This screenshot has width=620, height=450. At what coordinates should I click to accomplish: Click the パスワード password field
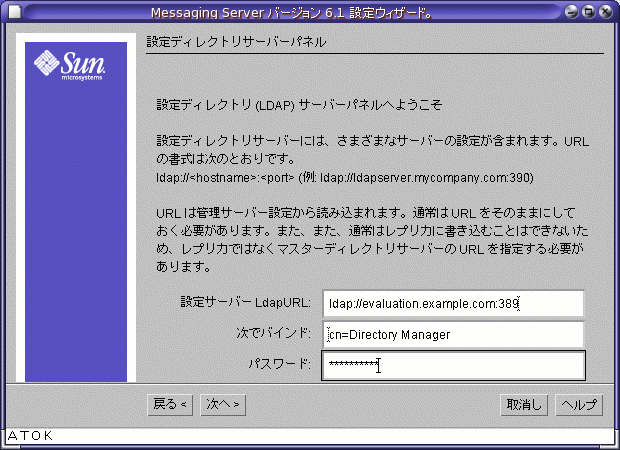(x=453, y=365)
